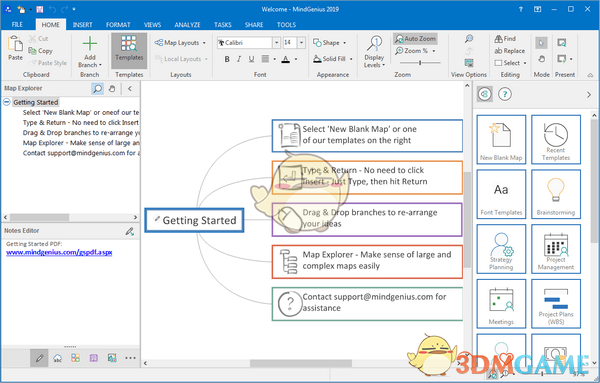Viewport: 600px width, 383px height.
Task: Click the Copy icon
Action: pos(32,51)
